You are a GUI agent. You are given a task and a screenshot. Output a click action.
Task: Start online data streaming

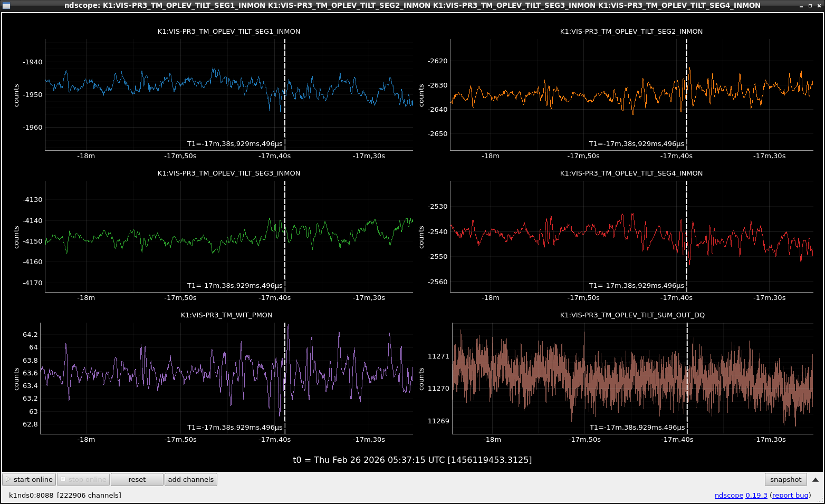pyautogui.click(x=29, y=479)
